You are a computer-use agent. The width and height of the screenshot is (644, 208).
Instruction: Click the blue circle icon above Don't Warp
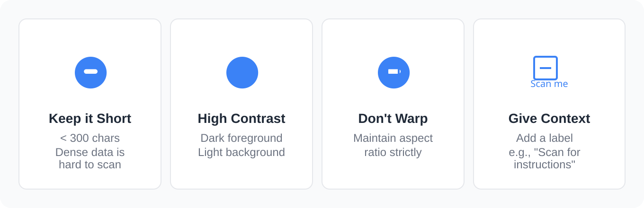(394, 72)
